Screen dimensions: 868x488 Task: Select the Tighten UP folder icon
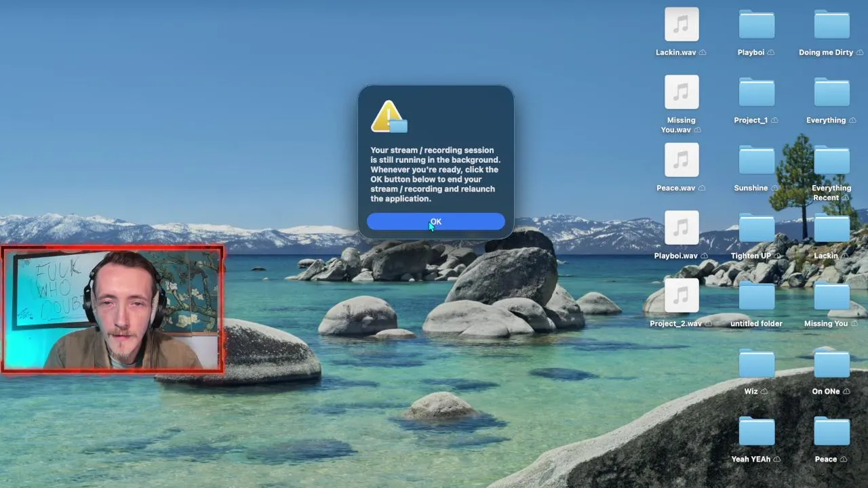[x=757, y=228]
